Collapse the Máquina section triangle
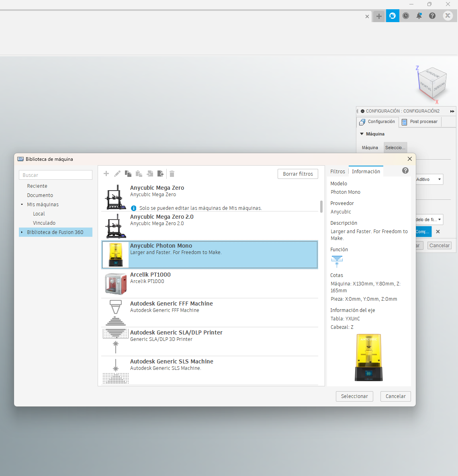 [x=362, y=134]
